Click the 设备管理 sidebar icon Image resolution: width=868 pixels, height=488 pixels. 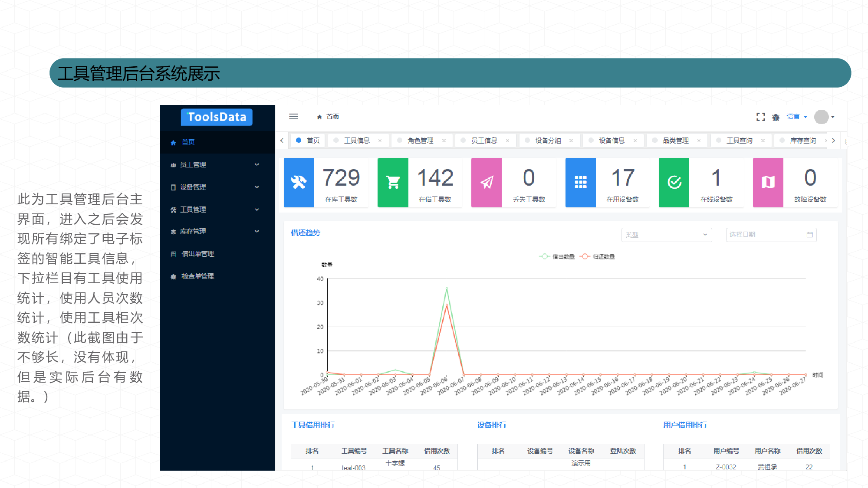click(173, 187)
